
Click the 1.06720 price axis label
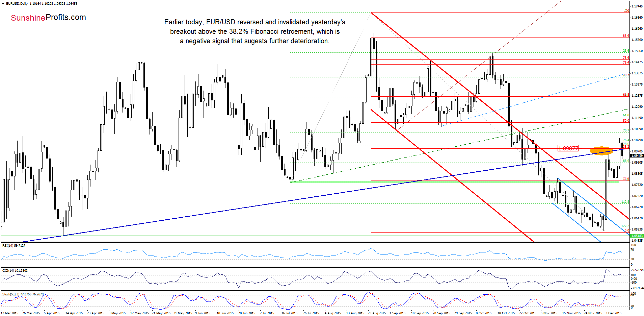click(x=637, y=207)
